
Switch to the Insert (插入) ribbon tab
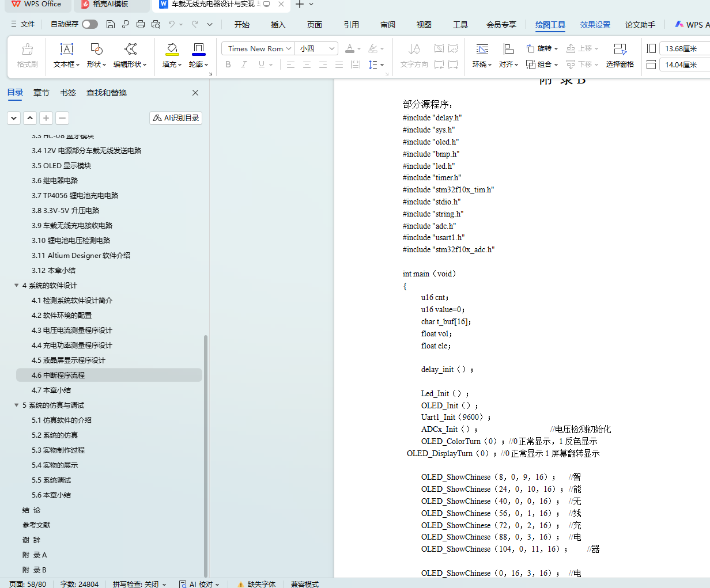(278, 25)
